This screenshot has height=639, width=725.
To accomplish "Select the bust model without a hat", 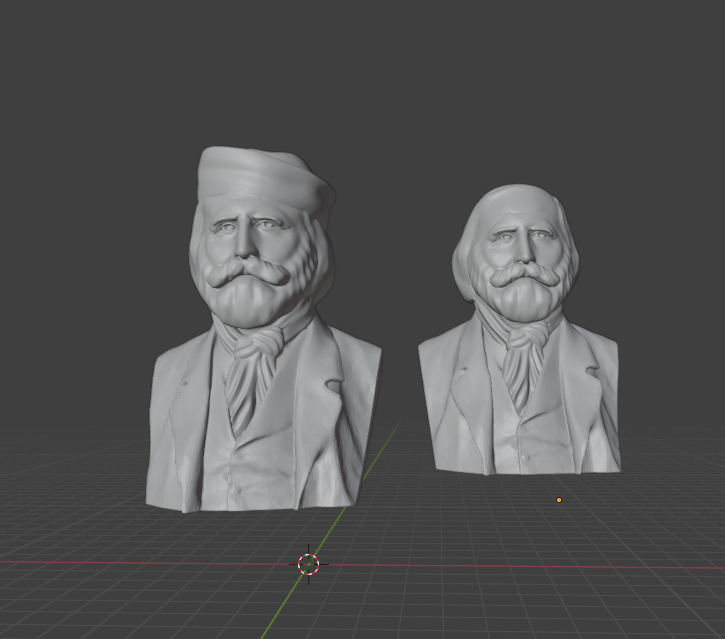I will pos(519,329).
